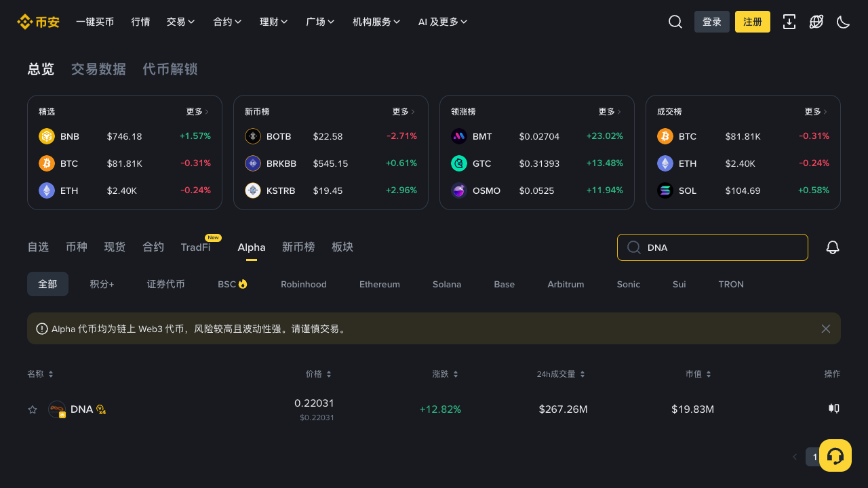Sort table by 24h成交量 column

tap(561, 374)
